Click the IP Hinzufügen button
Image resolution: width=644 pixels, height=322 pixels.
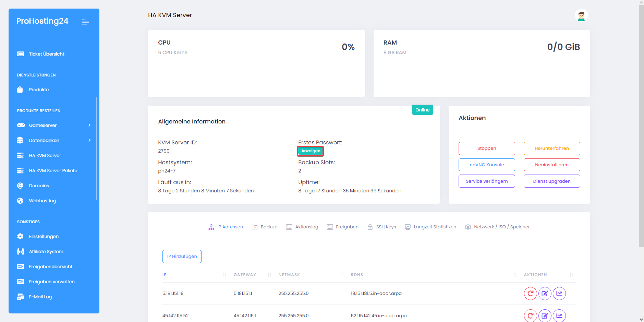182,257
